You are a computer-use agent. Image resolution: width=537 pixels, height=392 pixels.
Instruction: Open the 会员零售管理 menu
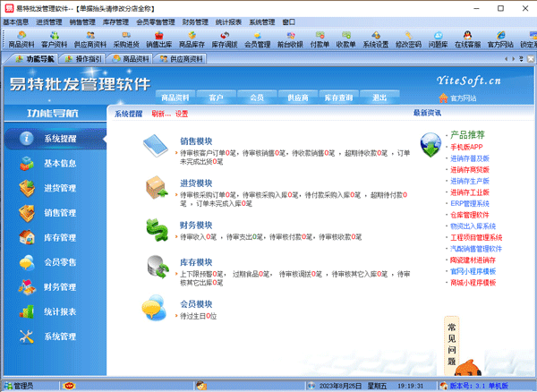[x=156, y=22]
